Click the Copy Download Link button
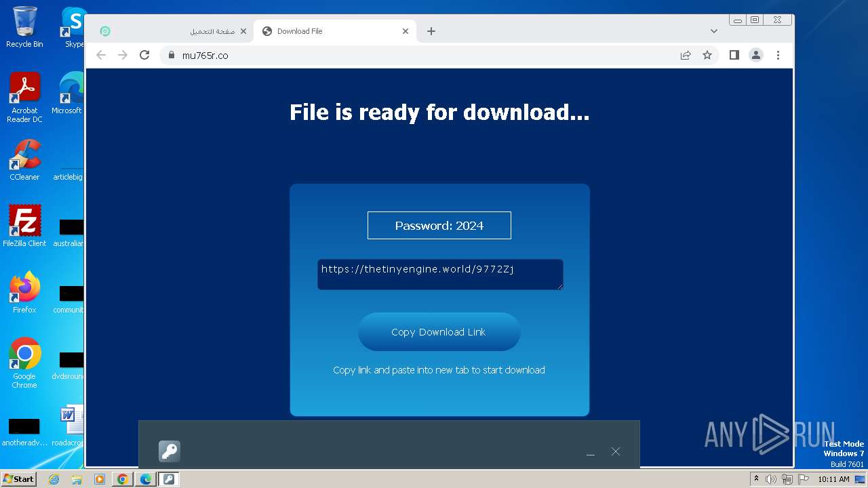This screenshot has height=488, width=868. pos(439,332)
